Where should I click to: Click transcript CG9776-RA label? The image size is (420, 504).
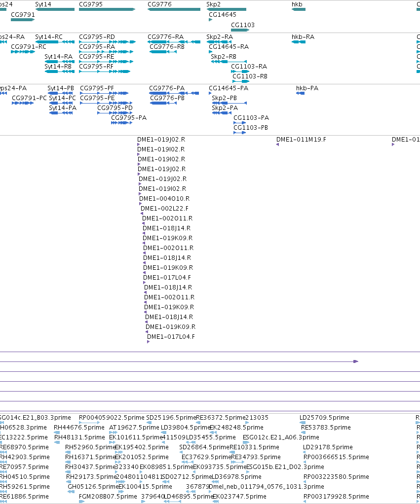[166, 36]
